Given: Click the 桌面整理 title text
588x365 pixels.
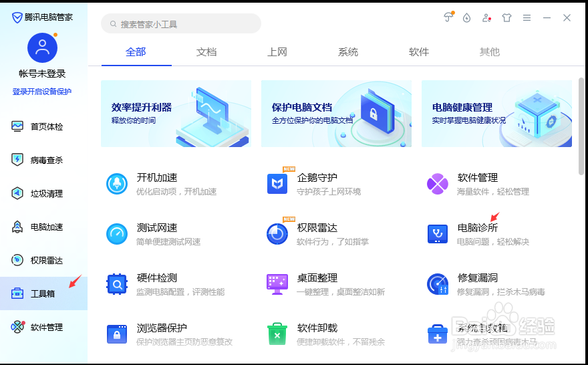Looking at the screenshot, I should (317, 278).
